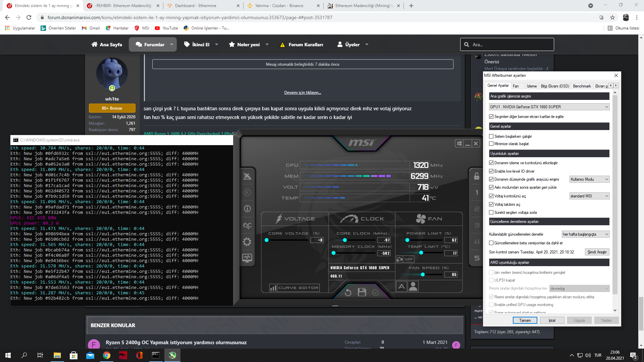This screenshot has width=644, height=362.
Task: Click the Tamam button in settings
Action: pyautogui.click(x=525, y=320)
